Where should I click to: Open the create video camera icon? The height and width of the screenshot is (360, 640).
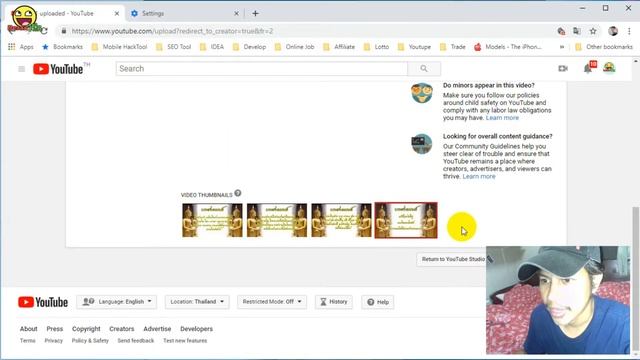click(x=563, y=69)
